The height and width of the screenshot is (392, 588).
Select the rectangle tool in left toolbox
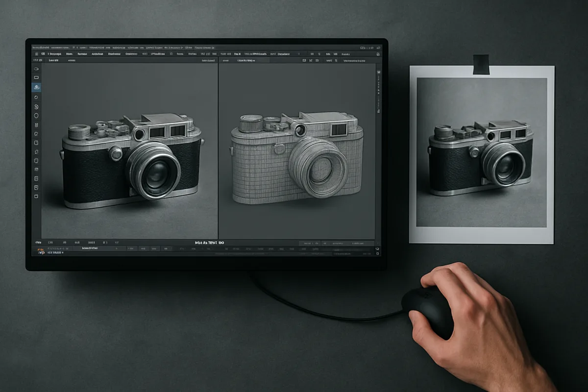(x=36, y=77)
